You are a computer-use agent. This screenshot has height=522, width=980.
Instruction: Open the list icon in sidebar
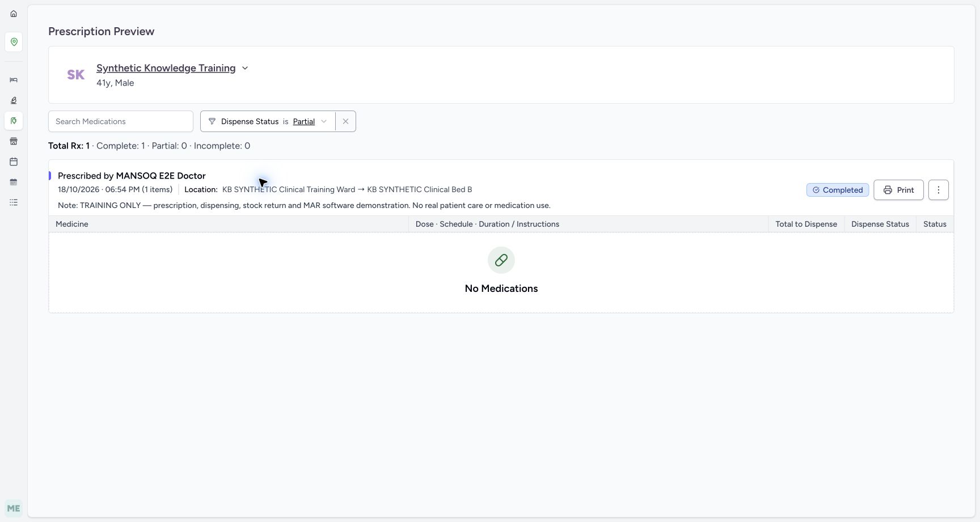[14, 202]
